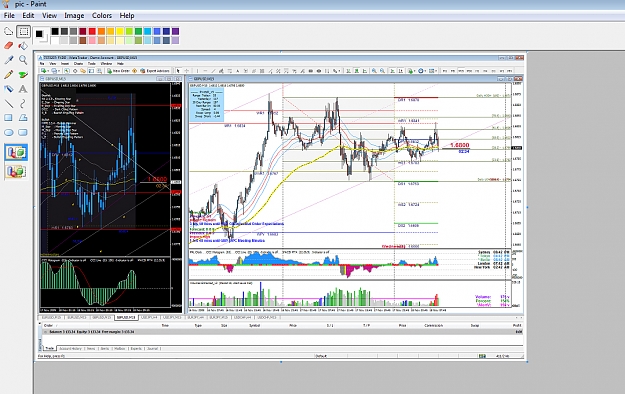625x394 pixels.
Task: Choose the brown palette swatch
Action: coord(83,40)
